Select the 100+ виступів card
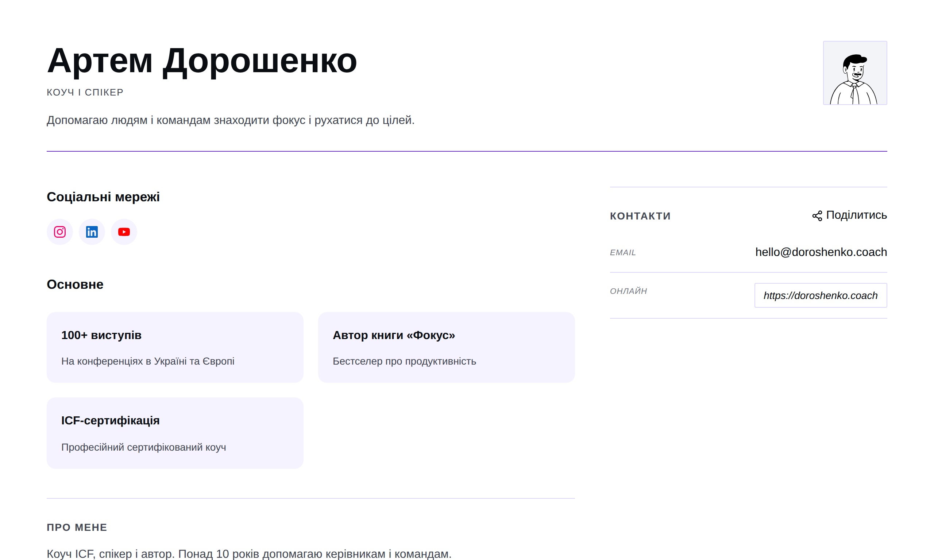 tap(175, 347)
